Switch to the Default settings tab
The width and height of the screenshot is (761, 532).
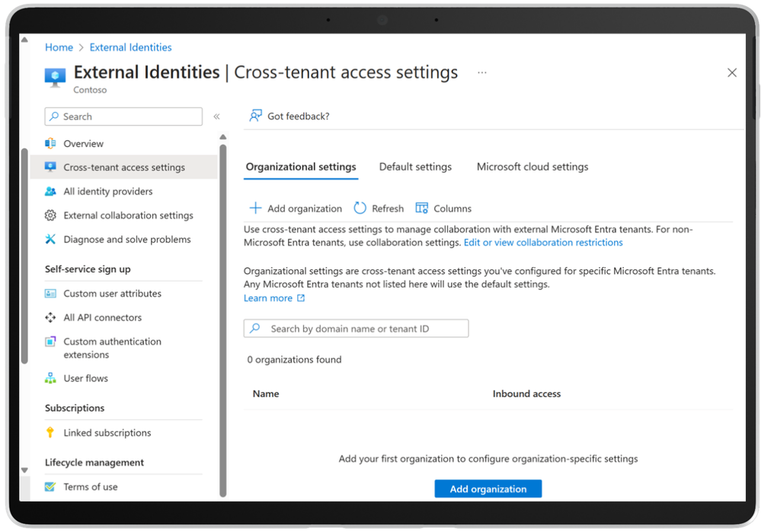point(415,167)
